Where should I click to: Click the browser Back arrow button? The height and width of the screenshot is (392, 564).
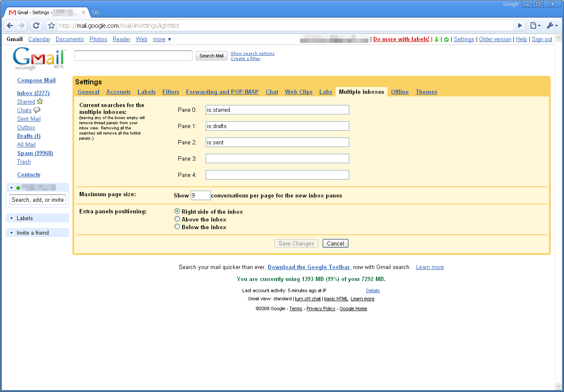click(x=10, y=26)
